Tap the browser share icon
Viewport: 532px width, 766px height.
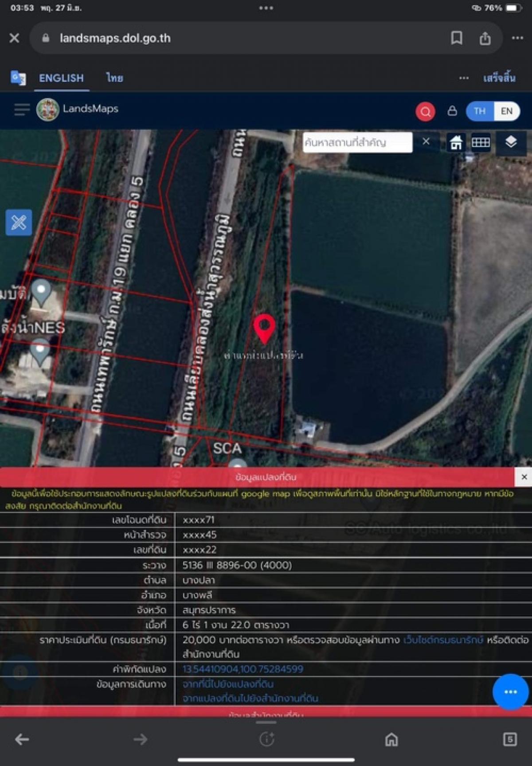click(485, 39)
